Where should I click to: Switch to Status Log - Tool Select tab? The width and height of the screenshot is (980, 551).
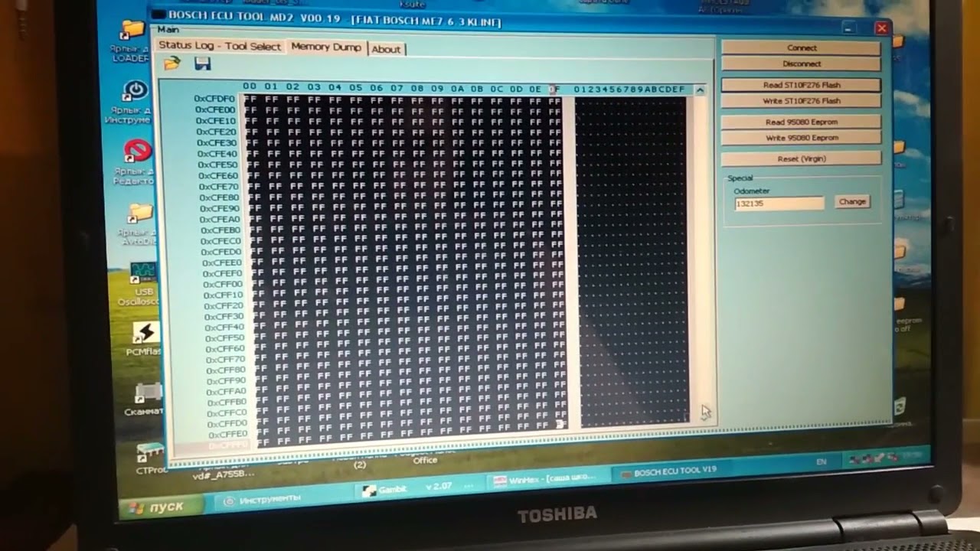[x=220, y=46]
